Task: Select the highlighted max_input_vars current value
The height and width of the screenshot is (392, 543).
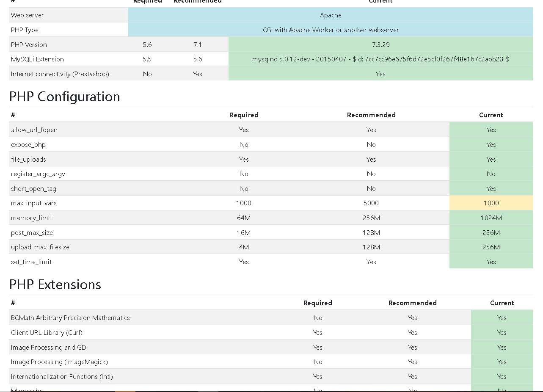Action: [x=491, y=203]
